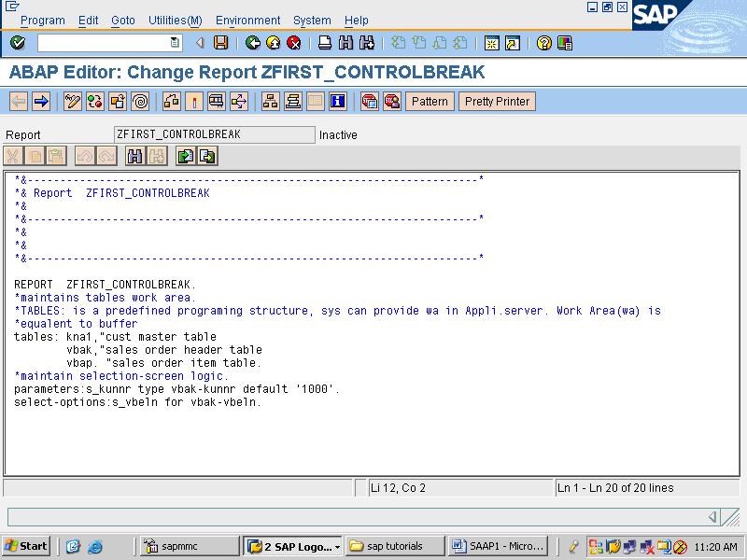Open the Start menu

tap(23, 545)
